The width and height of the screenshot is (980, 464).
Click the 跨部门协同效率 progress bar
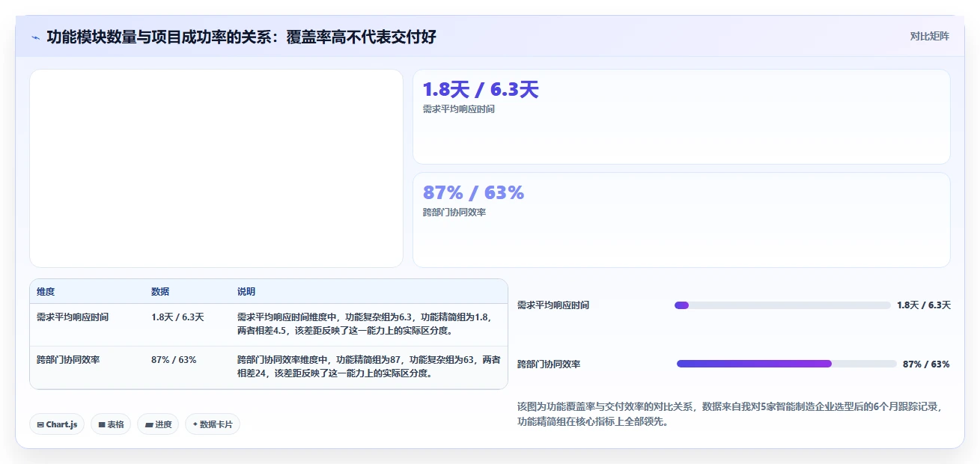tap(786, 364)
